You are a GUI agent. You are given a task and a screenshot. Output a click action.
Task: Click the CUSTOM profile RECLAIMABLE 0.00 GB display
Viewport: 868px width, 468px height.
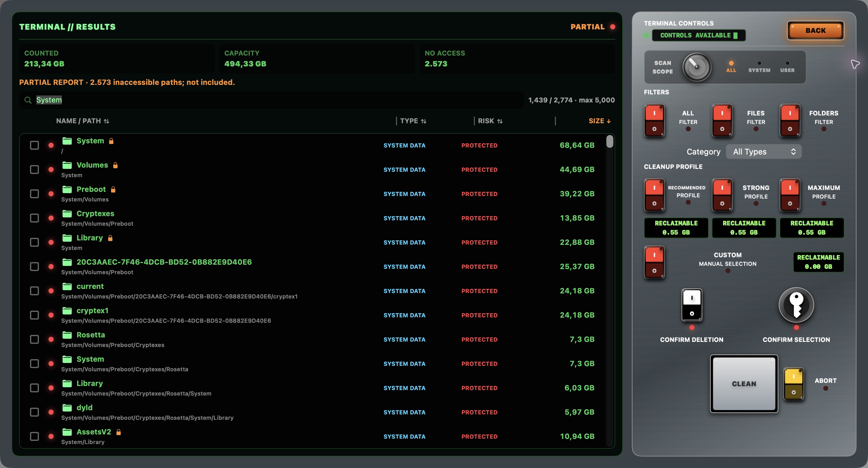pos(819,262)
